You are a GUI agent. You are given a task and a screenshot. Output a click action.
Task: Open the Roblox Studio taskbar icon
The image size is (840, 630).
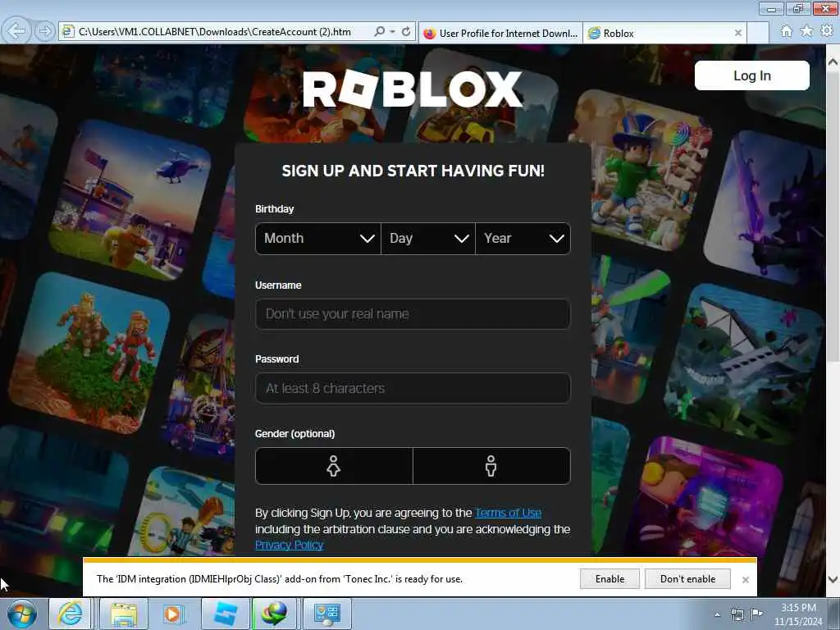(x=225, y=614)
